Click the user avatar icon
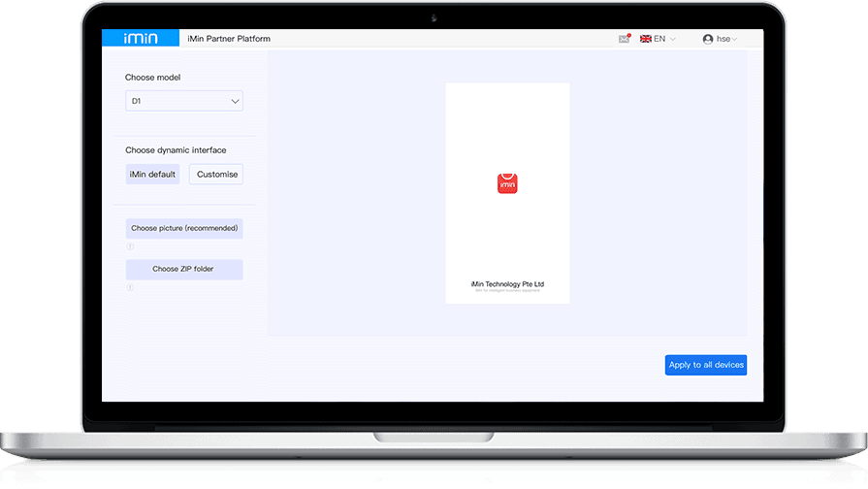 point(708,39)
